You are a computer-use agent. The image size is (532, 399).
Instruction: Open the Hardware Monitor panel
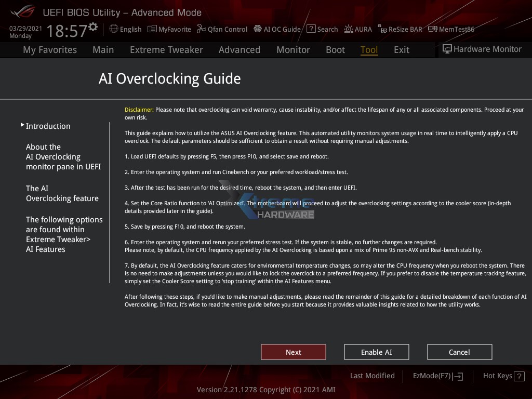point(482,49)
